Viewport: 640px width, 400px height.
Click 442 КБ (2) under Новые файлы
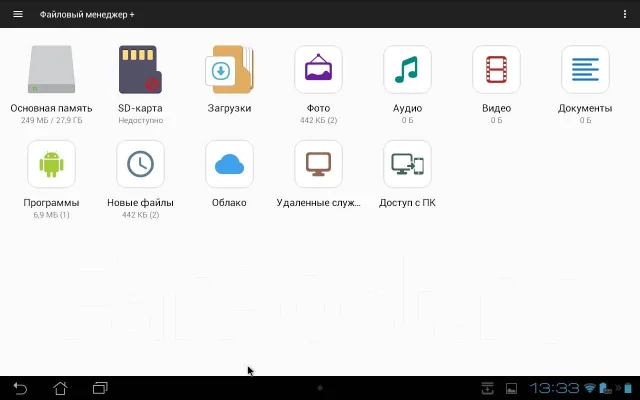140,215
